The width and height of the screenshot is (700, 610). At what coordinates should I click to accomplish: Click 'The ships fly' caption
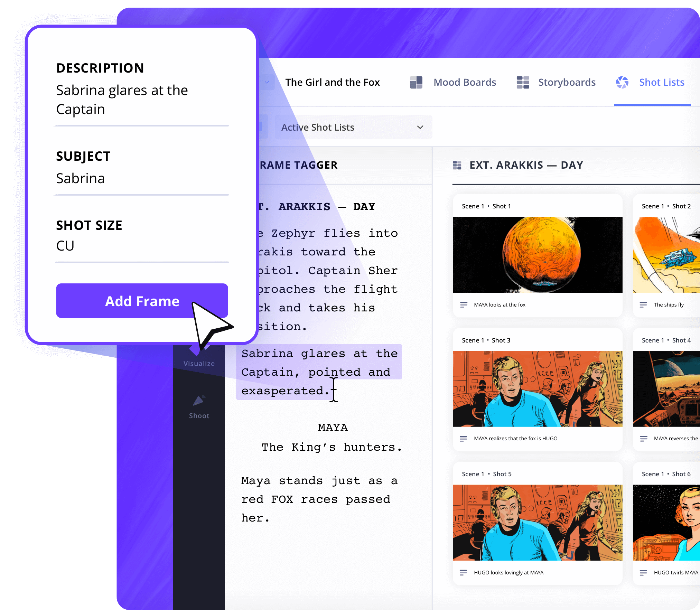(669, 304)
